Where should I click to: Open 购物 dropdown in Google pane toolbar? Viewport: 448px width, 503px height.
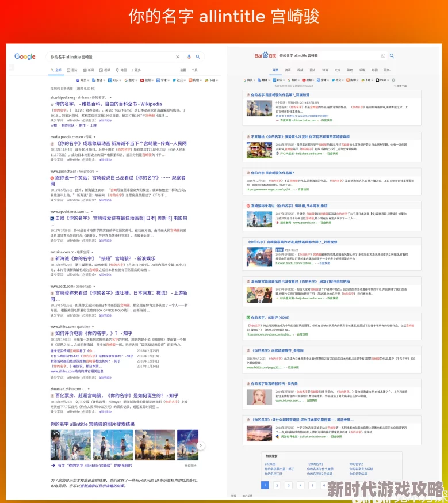(x=195, y=81)
